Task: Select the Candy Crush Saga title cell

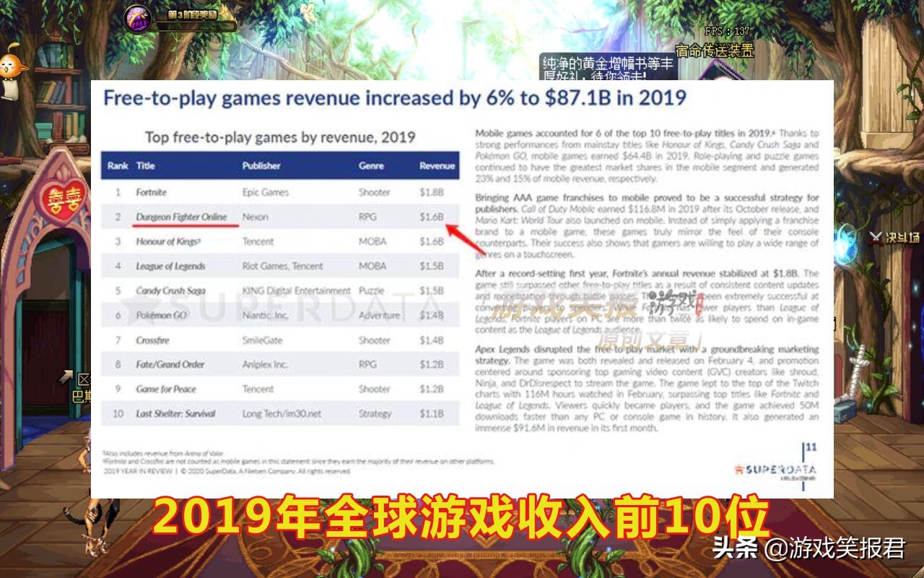Action: 170,290
